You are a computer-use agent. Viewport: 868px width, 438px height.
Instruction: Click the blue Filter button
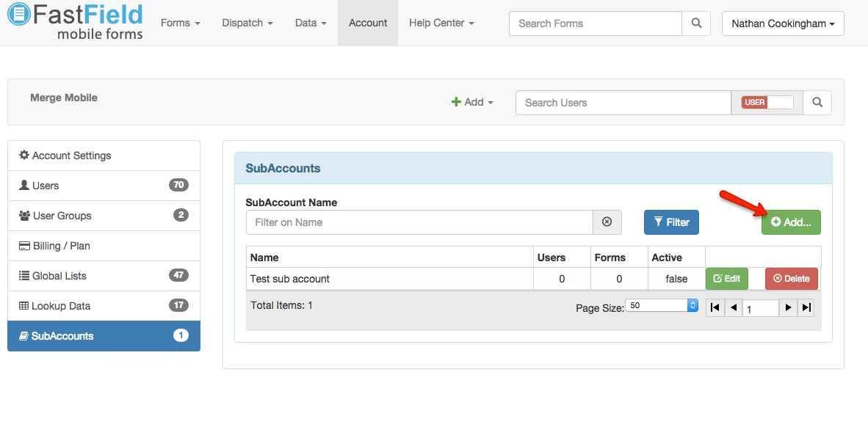(671, 222)
